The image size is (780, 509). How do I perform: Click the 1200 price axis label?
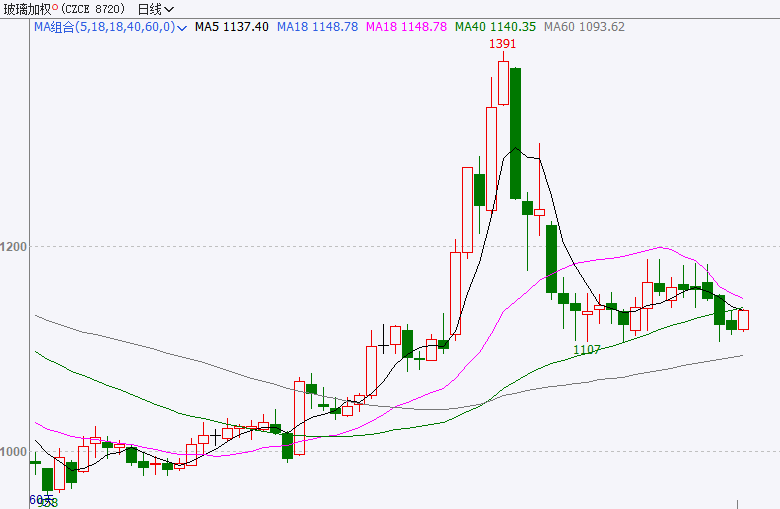point(13,246)
